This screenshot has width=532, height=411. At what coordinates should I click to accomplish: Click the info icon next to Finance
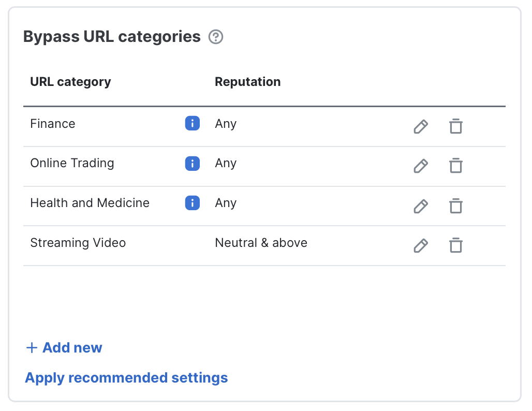pos(191,123)
